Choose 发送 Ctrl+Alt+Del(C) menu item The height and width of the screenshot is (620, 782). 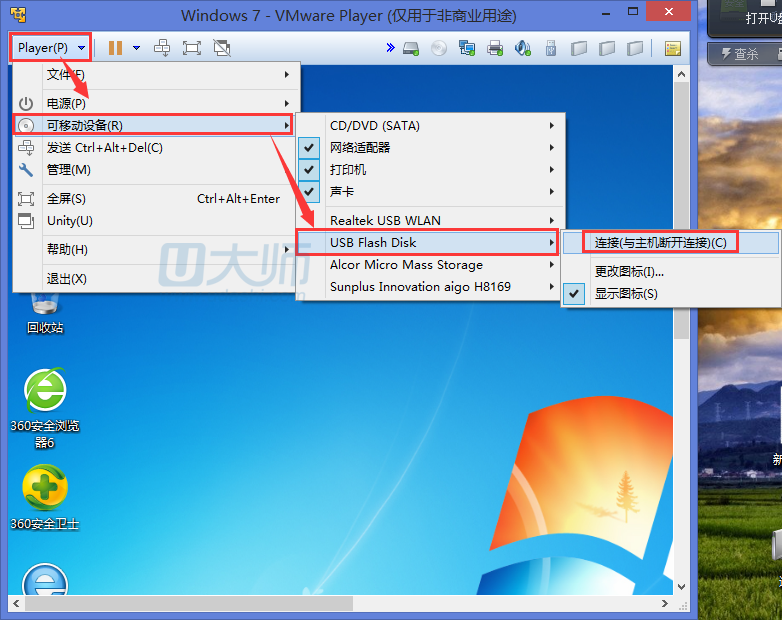tap(156, 148)
